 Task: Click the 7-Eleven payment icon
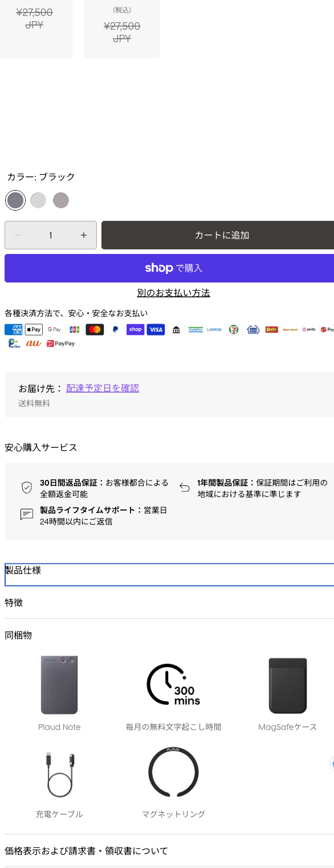click(234, 329)
